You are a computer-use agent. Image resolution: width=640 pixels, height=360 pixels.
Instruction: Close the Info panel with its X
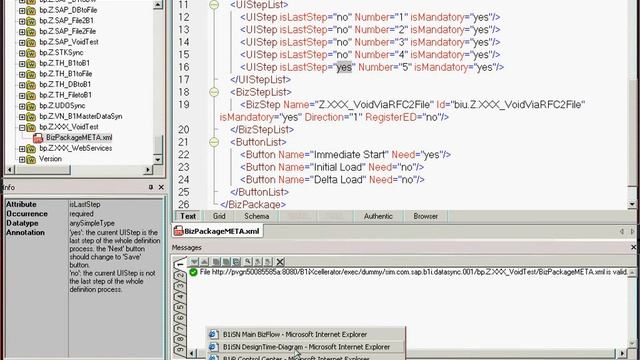pos(161,187)
